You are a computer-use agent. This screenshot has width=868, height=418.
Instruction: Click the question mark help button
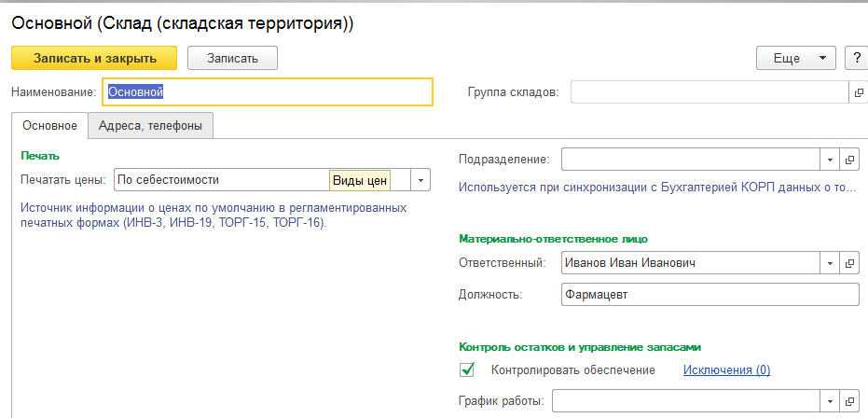point(857,58)
